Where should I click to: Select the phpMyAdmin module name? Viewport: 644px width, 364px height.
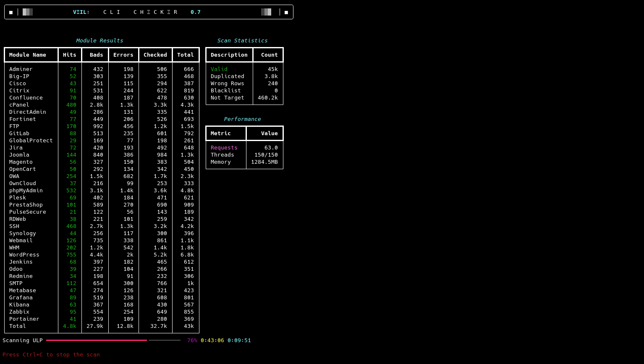(x=26, y=191)
